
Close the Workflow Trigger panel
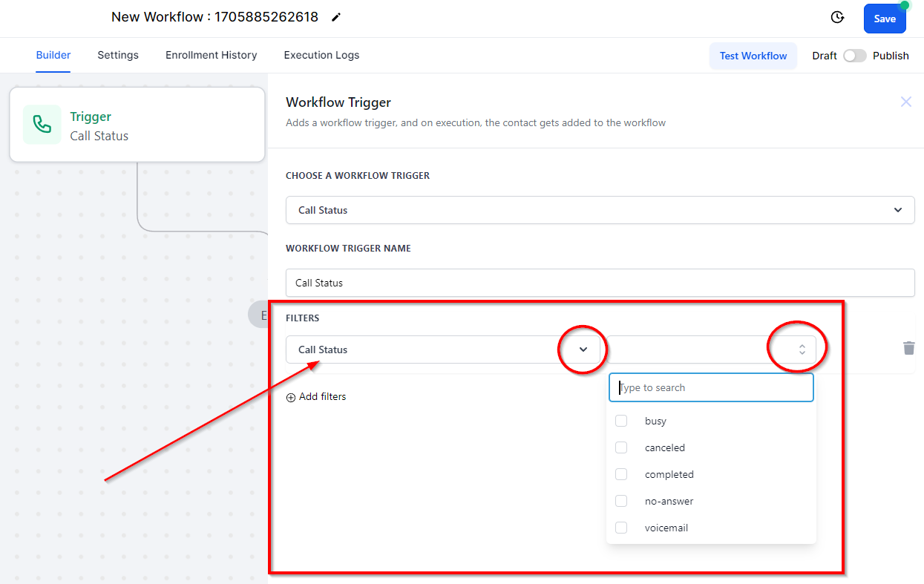tap(905, 102)
